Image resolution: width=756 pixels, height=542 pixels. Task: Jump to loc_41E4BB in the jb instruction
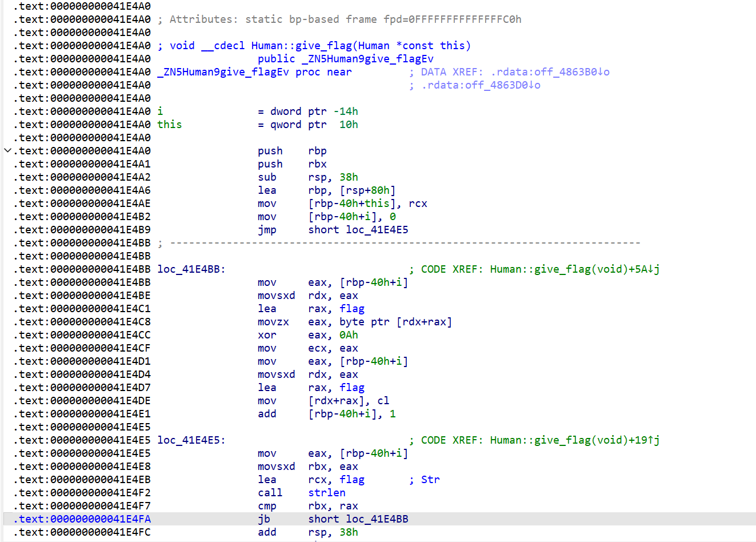tap(377, 519)
